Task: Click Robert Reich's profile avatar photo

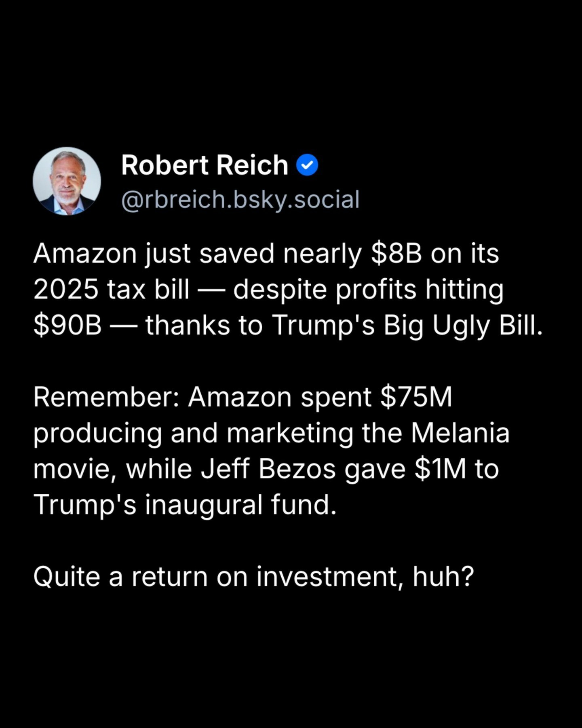Action: point(67,181)
